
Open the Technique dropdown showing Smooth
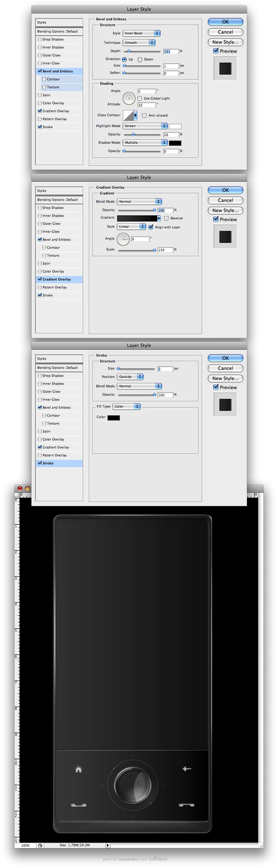coord(139,43)
